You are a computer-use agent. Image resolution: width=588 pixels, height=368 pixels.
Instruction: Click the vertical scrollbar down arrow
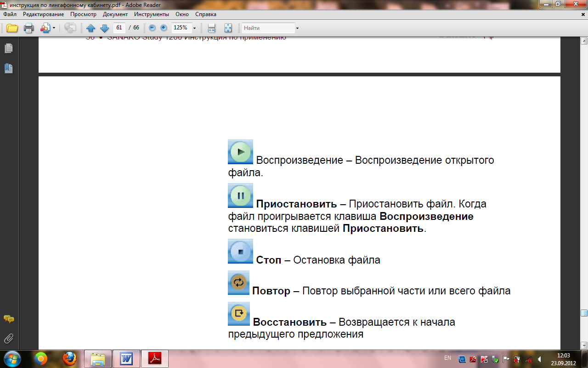pos(584,345)
